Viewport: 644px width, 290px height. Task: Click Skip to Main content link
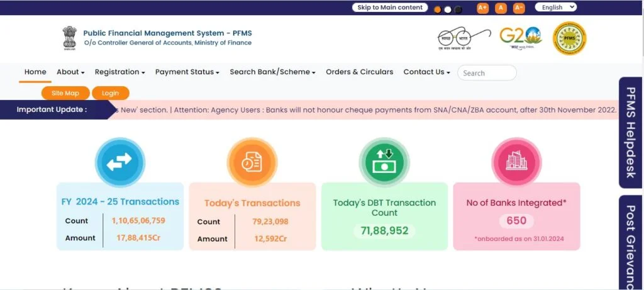click(390, 8)
